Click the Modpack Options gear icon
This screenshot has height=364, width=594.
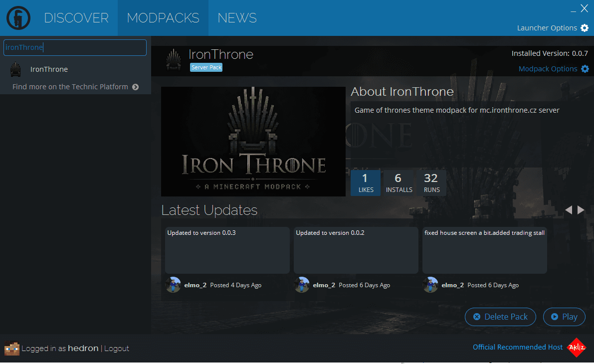(585, 69)
